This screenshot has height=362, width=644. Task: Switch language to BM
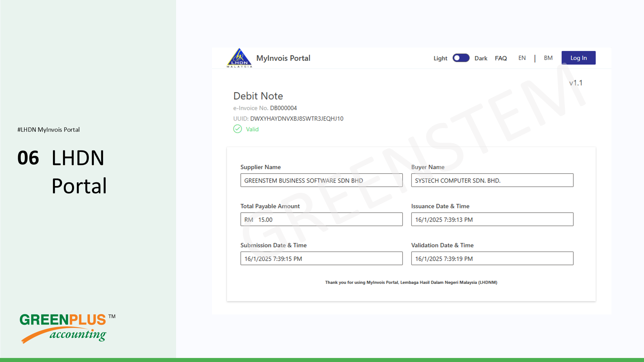click(548, 58)
